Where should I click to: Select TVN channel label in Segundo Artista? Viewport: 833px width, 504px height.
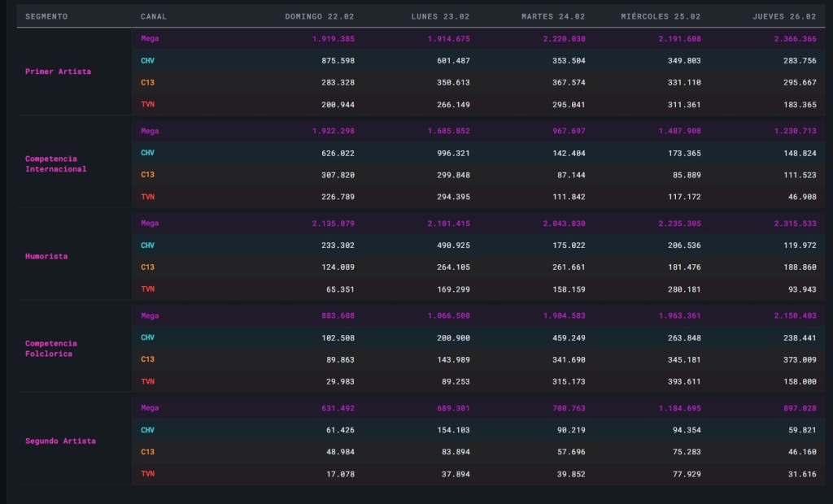point(147,473)
